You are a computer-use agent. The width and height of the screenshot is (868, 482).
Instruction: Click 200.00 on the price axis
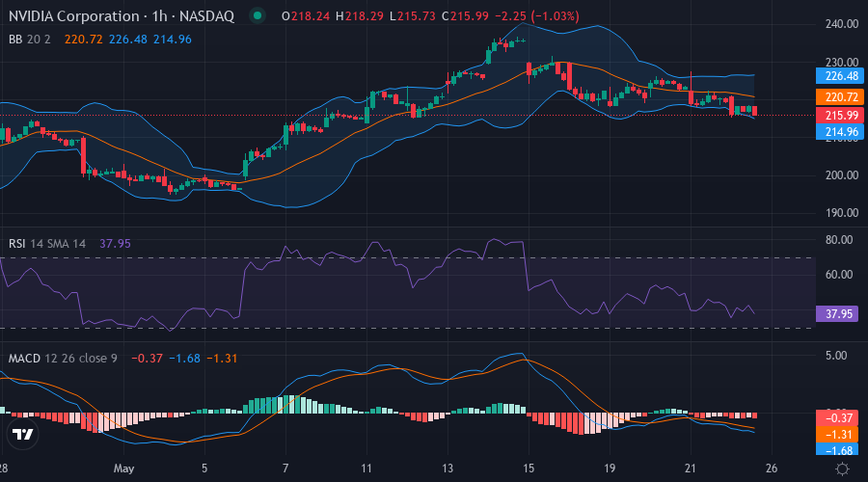tap(841, 174)
